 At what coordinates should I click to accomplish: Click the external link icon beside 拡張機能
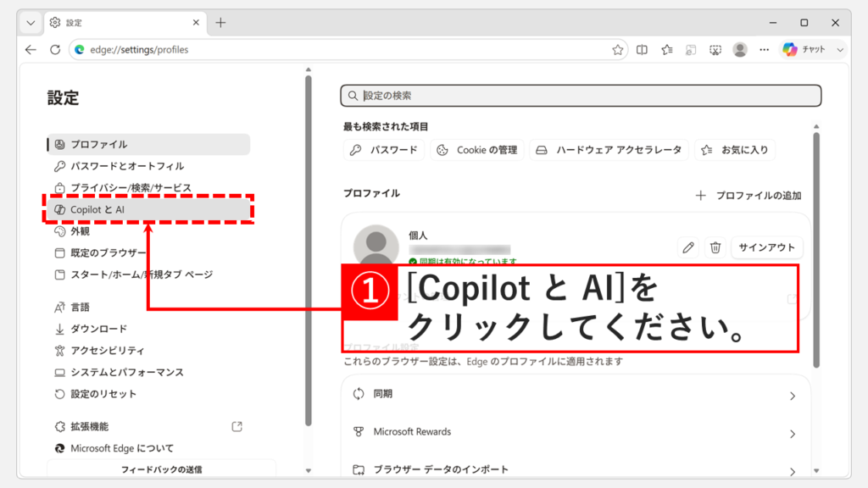(237, 427)
